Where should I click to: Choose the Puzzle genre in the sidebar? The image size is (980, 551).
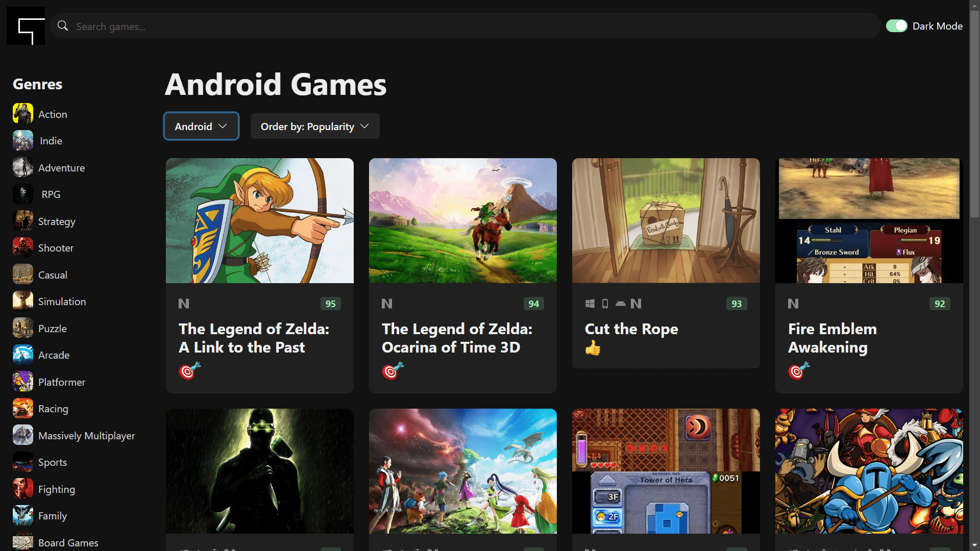pos(53,329)
